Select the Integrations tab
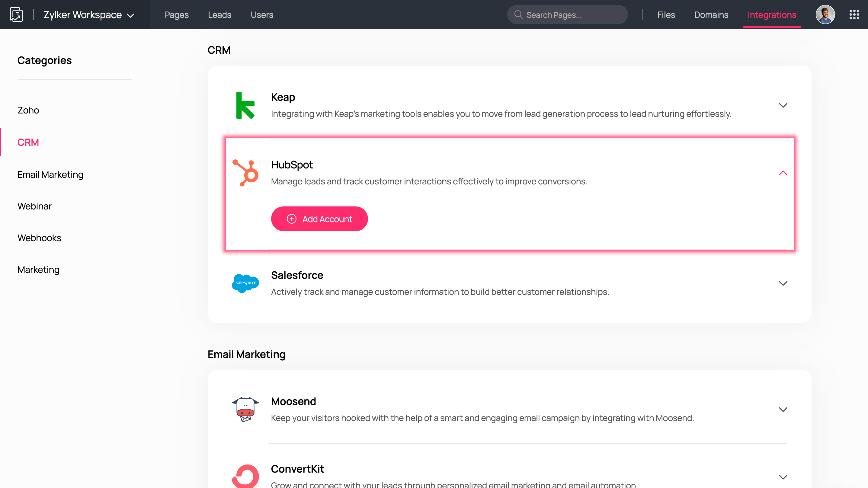Image resolution: width=868 pixels, height=488 pixels. click(772, 15)
